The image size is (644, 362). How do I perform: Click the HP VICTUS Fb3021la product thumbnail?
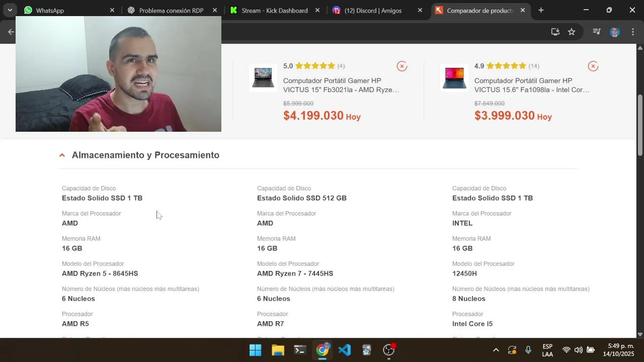pyautogui.click(x=263, y=78)
